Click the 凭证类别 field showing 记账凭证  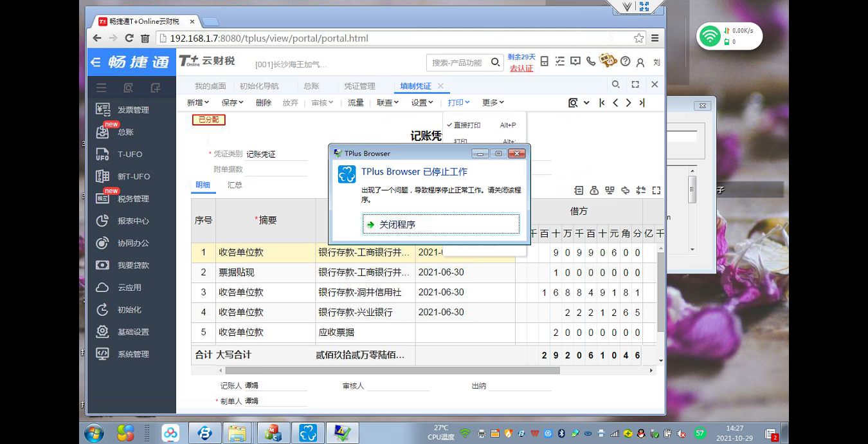pos(276,154)
